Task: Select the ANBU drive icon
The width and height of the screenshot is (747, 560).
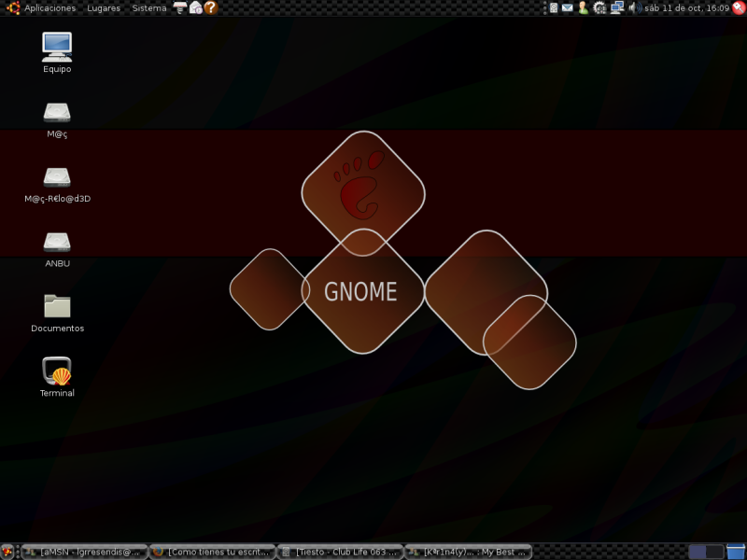Action: click(57, 249)
